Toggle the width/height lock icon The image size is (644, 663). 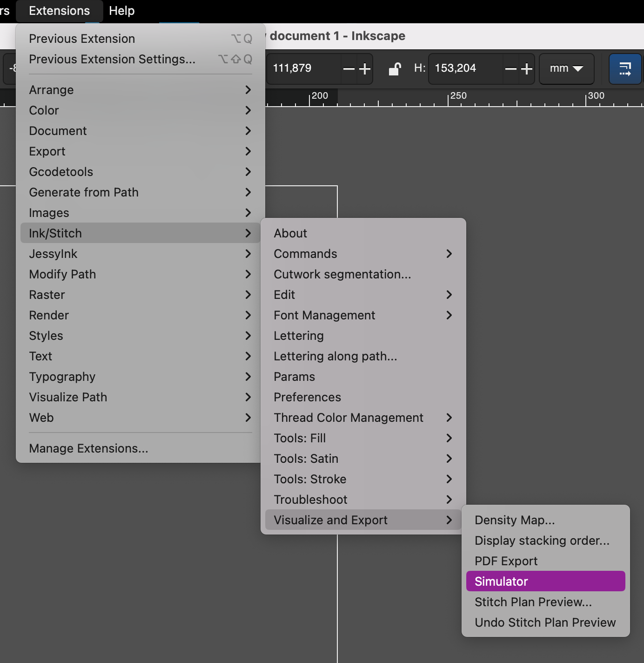tap(395, 68)
